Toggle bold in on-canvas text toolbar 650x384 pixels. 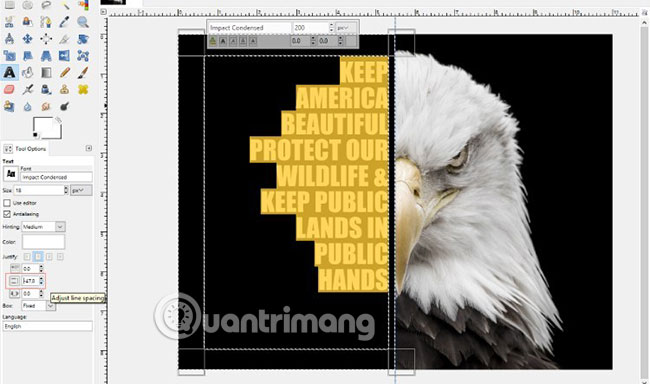coord(223,41)
